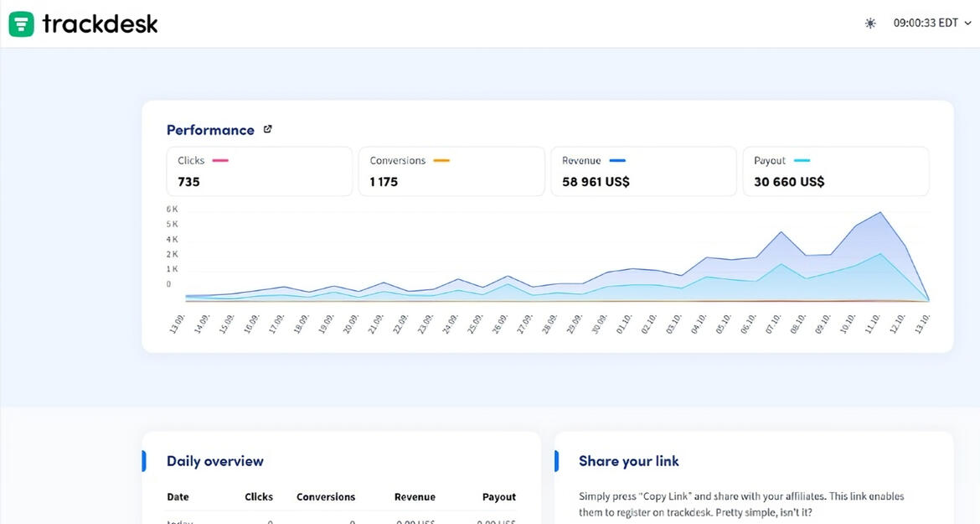Expand the chevron beside the EDT clock
This screenshot has width=980, height=524.
[x=967, y=23]
